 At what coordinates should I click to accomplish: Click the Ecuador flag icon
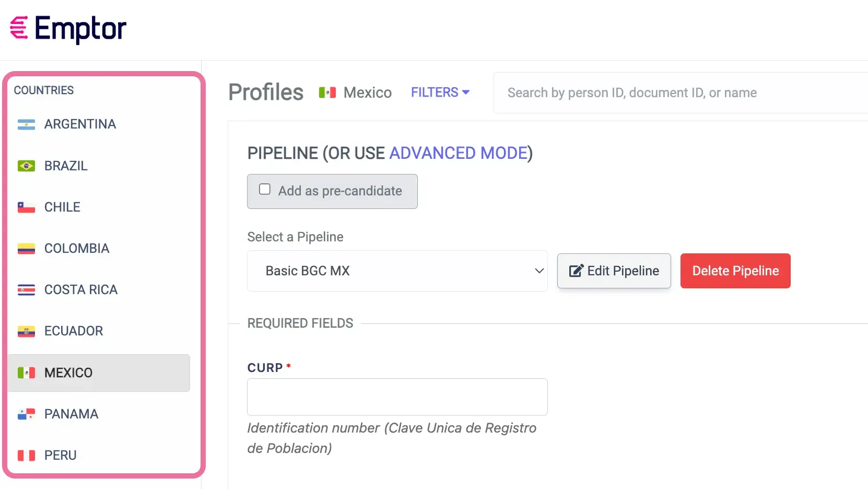pyautogui.click(x=26, y=331)
